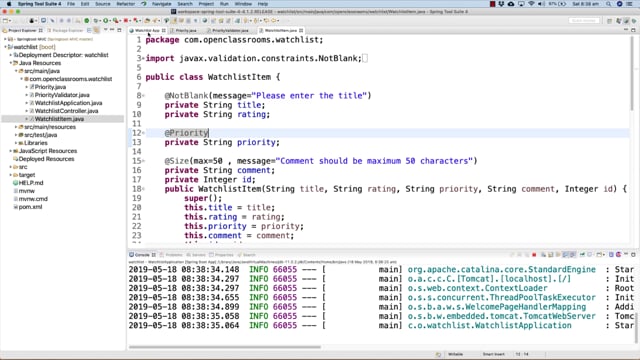The image size is (640, 360).
Task: Select WatchlistApplication.java in the tree
Action: (68, 103)
